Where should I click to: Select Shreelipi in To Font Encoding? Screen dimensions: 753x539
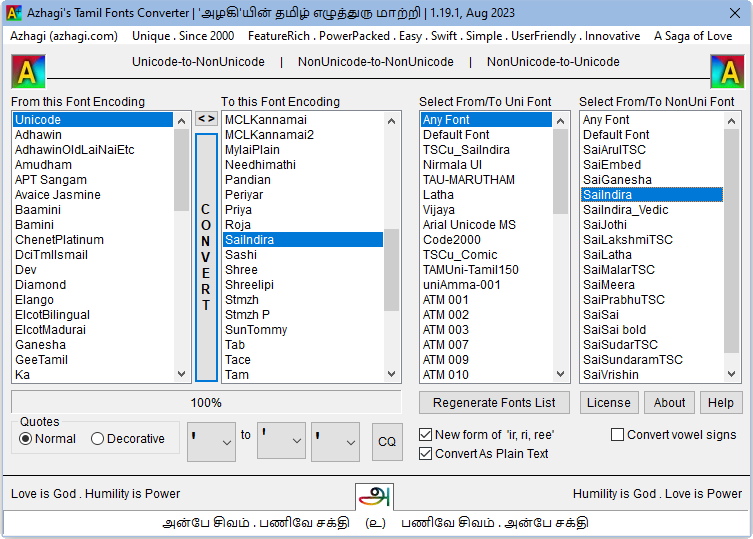point(303,284)
